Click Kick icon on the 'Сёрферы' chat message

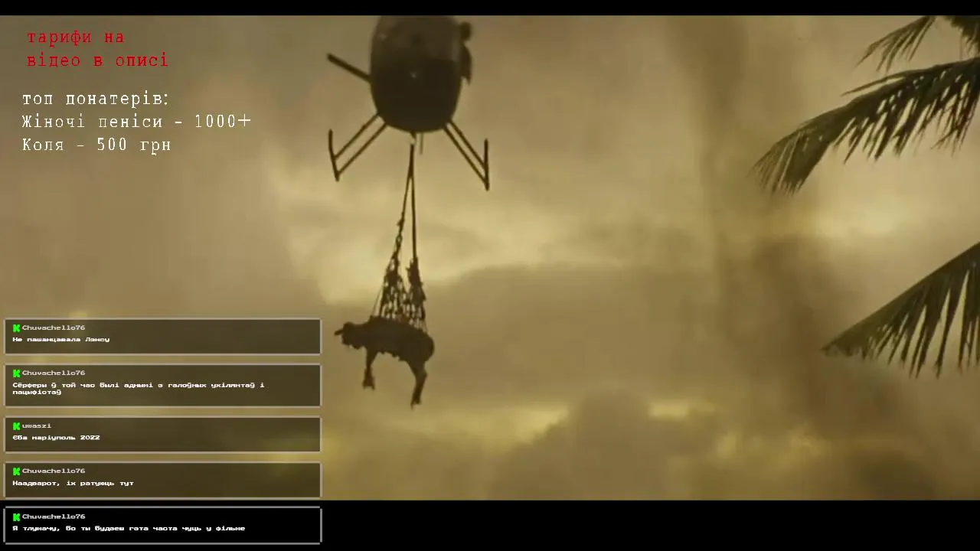[x=16, y=373]
